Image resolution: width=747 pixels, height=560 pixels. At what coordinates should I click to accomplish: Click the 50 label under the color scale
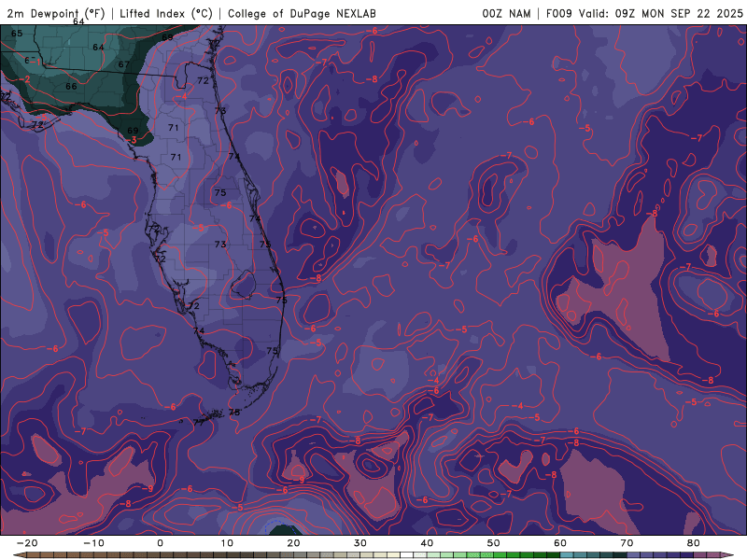[x=494, y=543]
